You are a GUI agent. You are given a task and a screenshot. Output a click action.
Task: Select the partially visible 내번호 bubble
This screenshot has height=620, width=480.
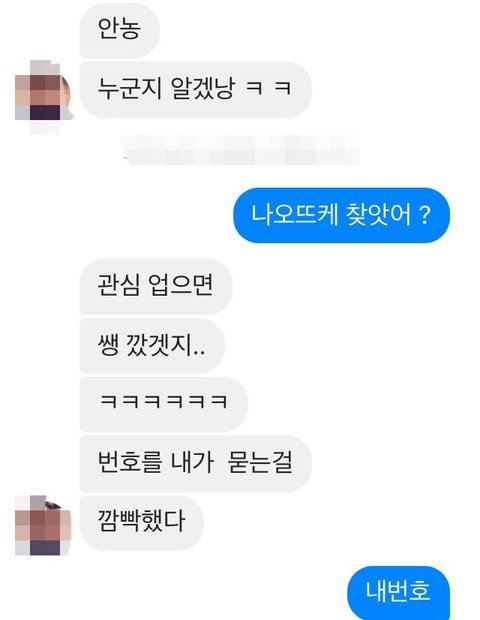click(398, 592)
